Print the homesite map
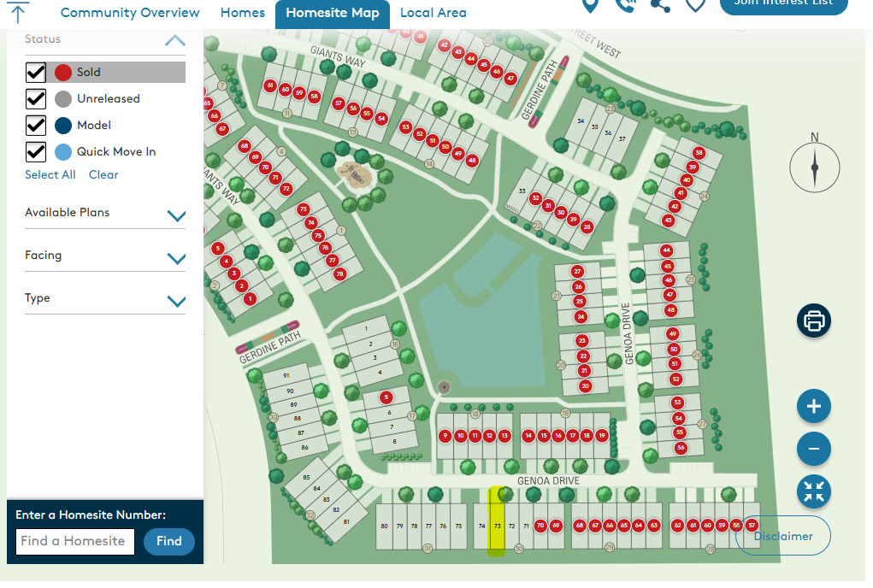The image size is (873, 588). point(814,321)
